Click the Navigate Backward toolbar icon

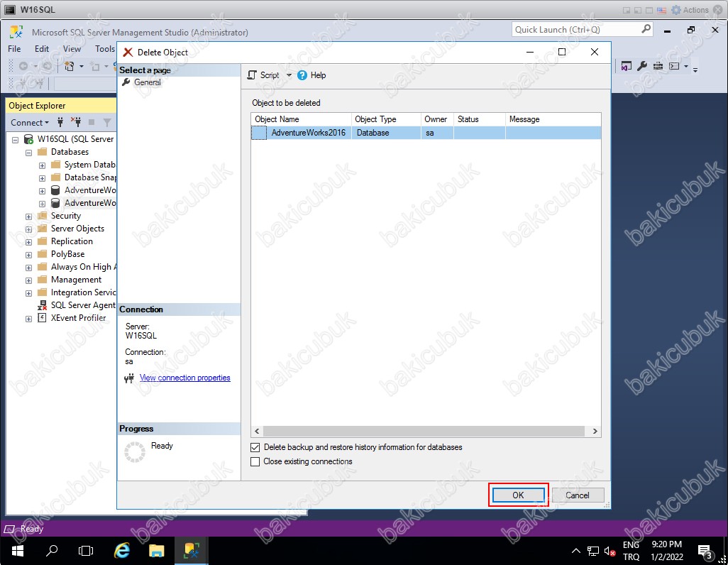[x=23, y=67]
